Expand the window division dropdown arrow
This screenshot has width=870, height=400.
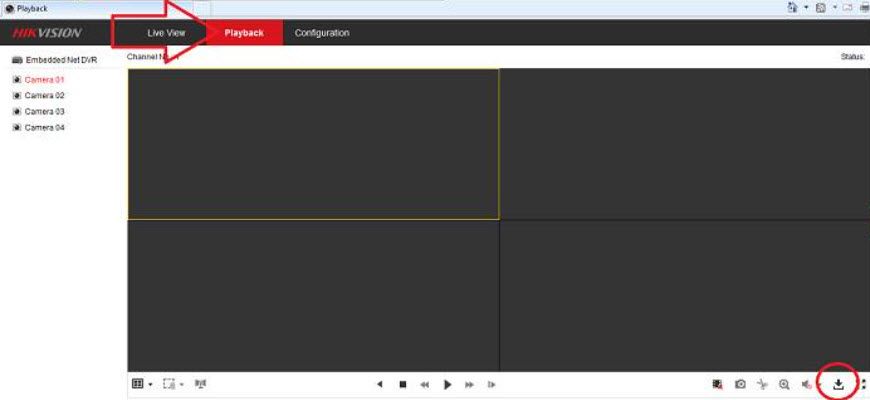[x=150, y=384]
